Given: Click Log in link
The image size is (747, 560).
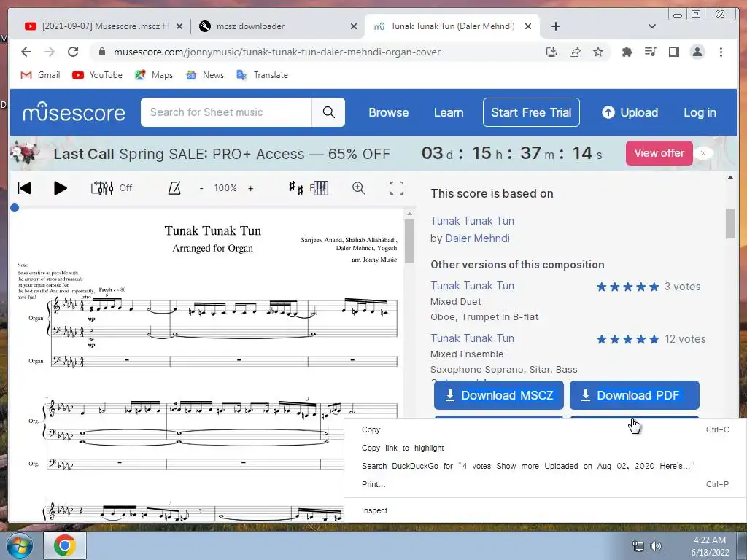Looking at the screenshot, I should tap(700, 113).
